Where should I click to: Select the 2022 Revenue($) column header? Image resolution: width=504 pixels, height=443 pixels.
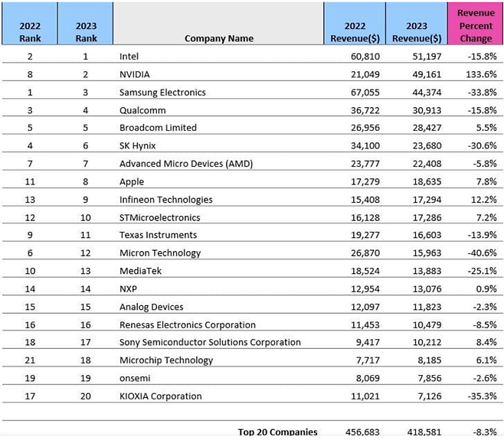352,32
